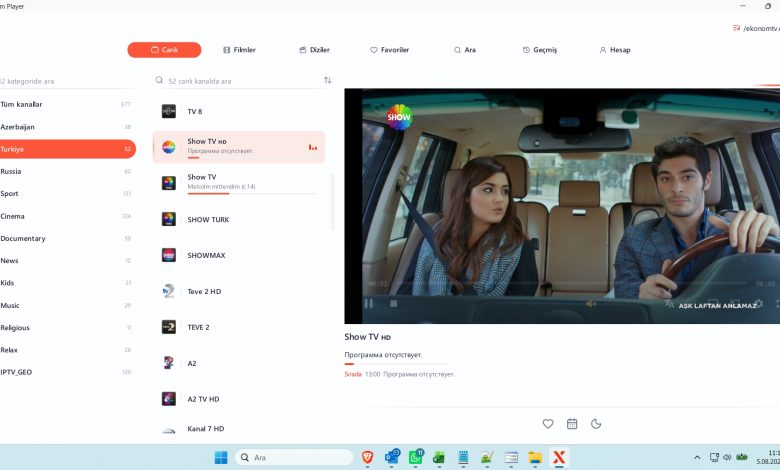Expand the system tray hidden icons
The height and width of the screenshot is (470, 780).
[697, 457]
